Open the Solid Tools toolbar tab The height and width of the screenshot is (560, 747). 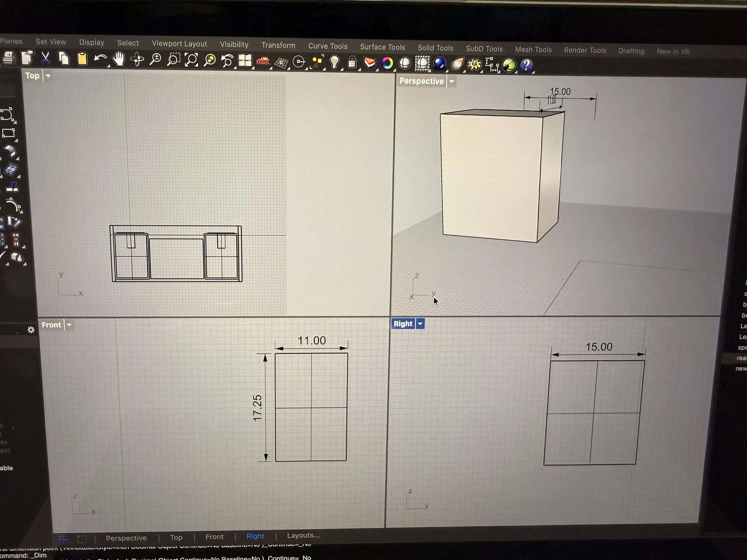click(435, 48)
